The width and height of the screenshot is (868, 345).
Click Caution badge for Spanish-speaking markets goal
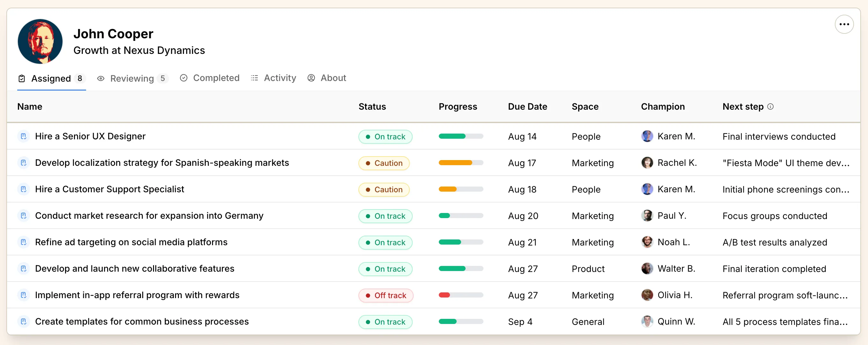[384, 163]
